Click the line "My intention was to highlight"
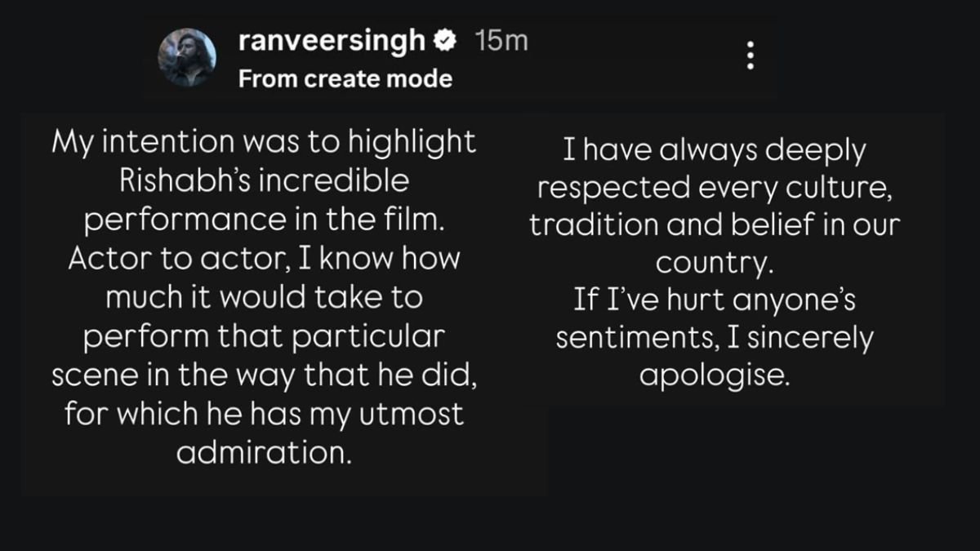 (264, 142)
